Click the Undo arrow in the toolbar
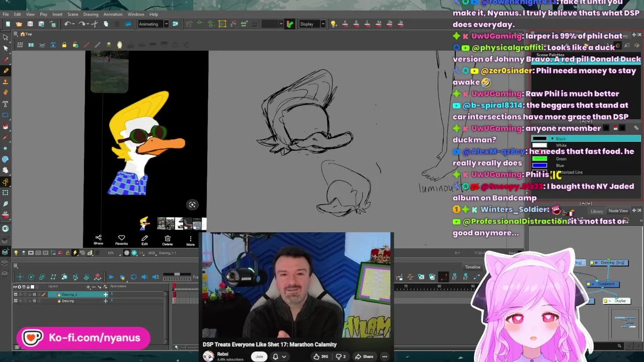Screen dimensions: 644x362 (x=67, y=24)
